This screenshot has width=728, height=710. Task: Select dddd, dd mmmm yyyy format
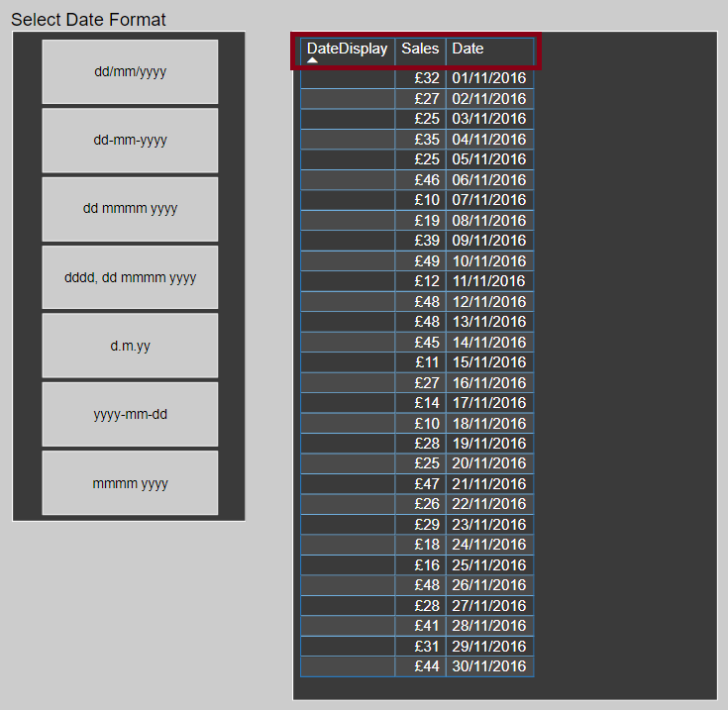(x=130, y=277)
